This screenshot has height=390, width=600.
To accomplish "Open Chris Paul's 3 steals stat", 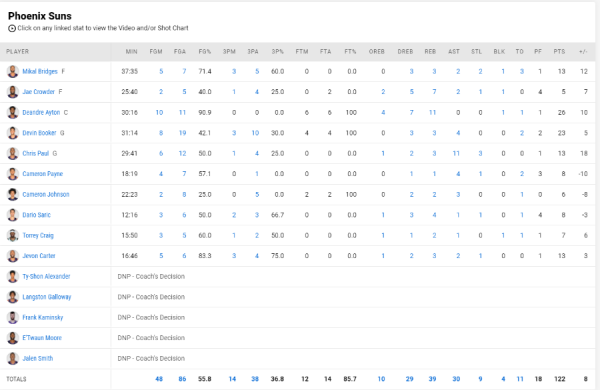I will pyautogui.click(x=480, y=153).
